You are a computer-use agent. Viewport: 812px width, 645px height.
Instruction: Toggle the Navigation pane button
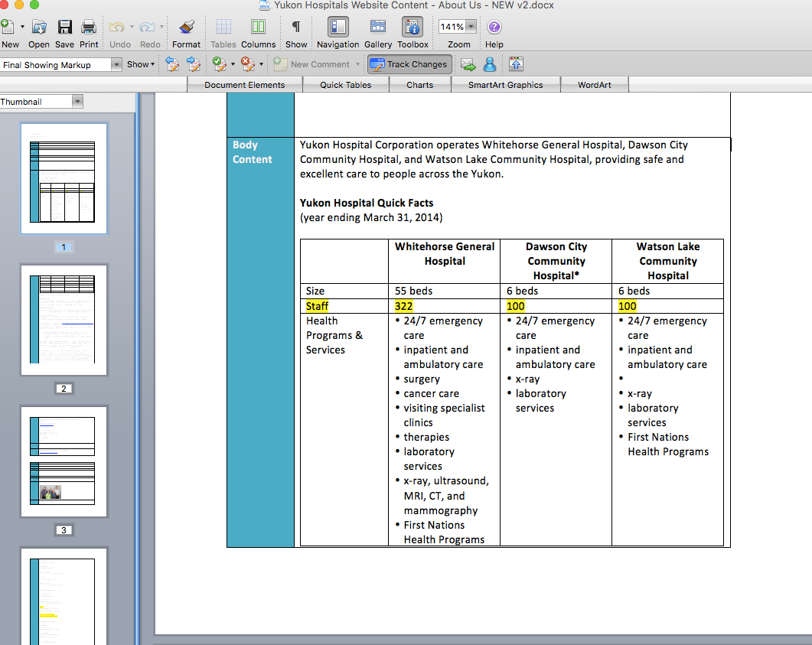(338, 27)
